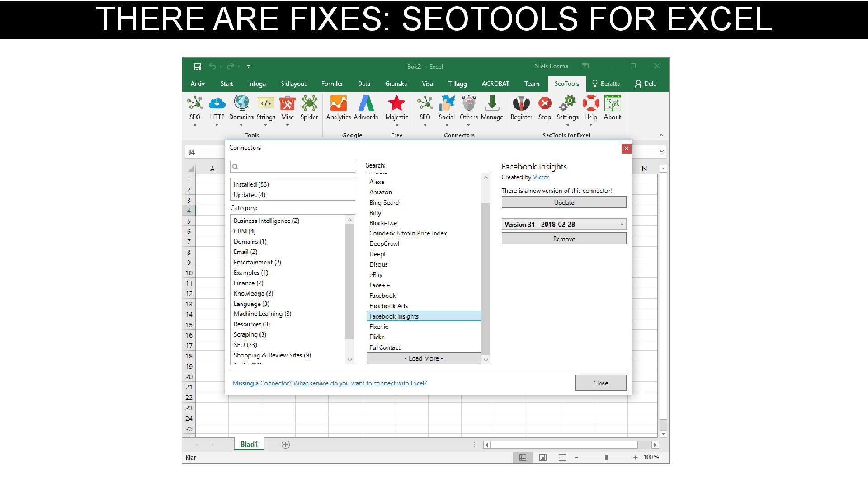Switch to the Formler ribbon tab
The width and height of the screenshot is (868, 488).
(x=332, y=84)
